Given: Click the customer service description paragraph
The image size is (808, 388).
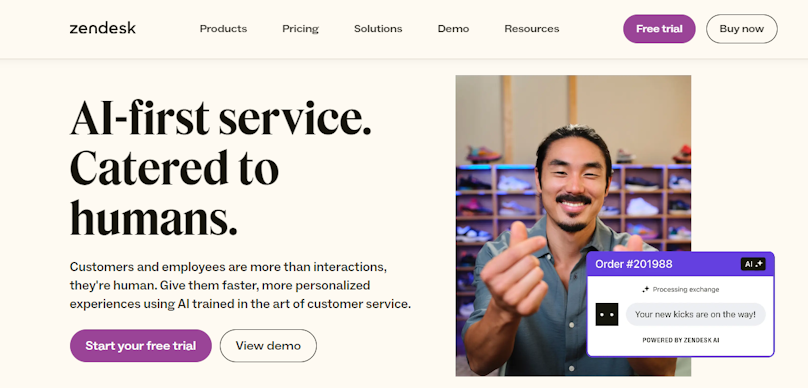Looking at the screenshot, I should pos(240,285).
